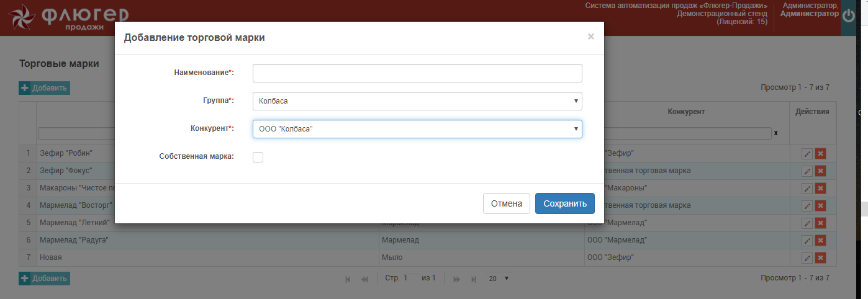The height and width of the screenshot is (299, 868).
Task: Click delete icon for Мармелад "Радуга" row
Action: 820,241
